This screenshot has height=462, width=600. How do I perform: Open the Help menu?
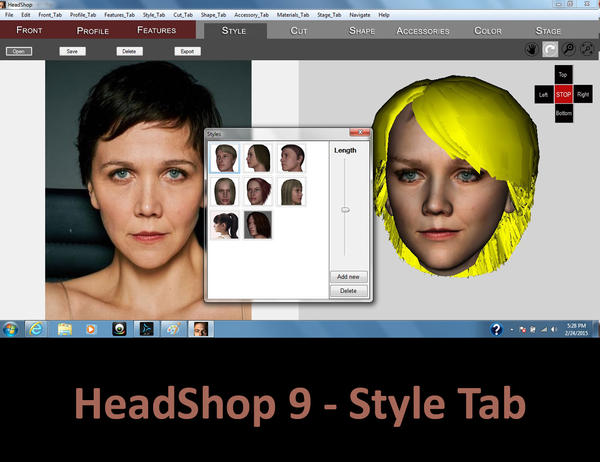[384, 15]
